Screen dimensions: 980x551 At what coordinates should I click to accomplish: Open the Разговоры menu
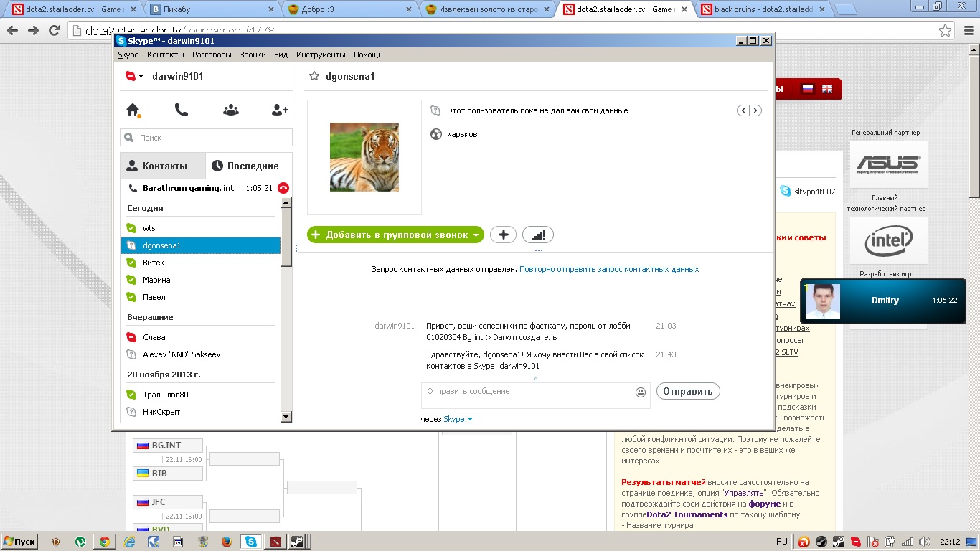[212, 55]
